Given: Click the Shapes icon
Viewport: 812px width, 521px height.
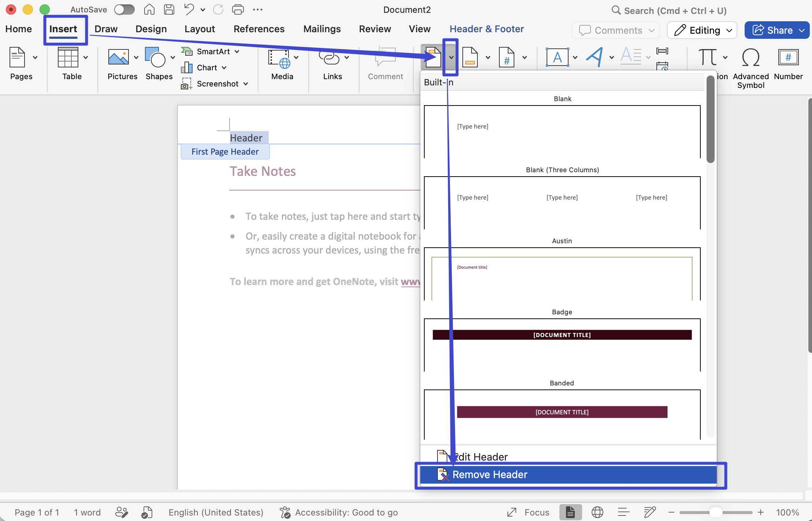Looking at the screenshot, I should [155, 57].
